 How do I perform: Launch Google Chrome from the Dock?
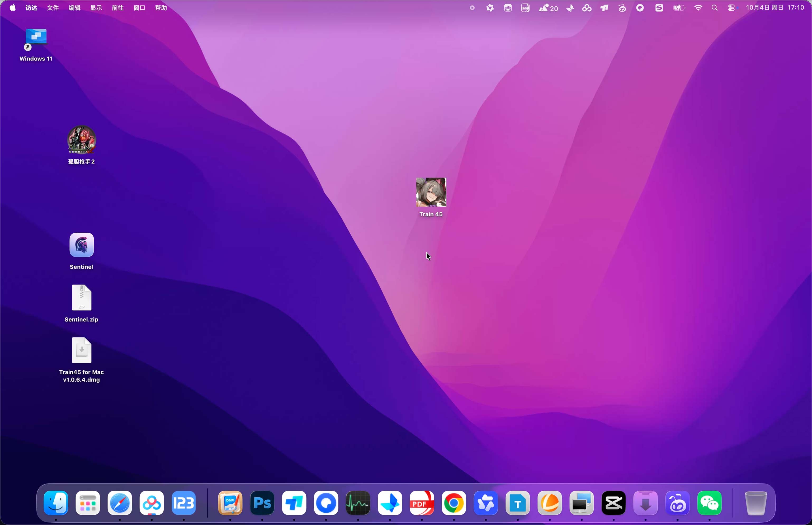click(454, 503)
